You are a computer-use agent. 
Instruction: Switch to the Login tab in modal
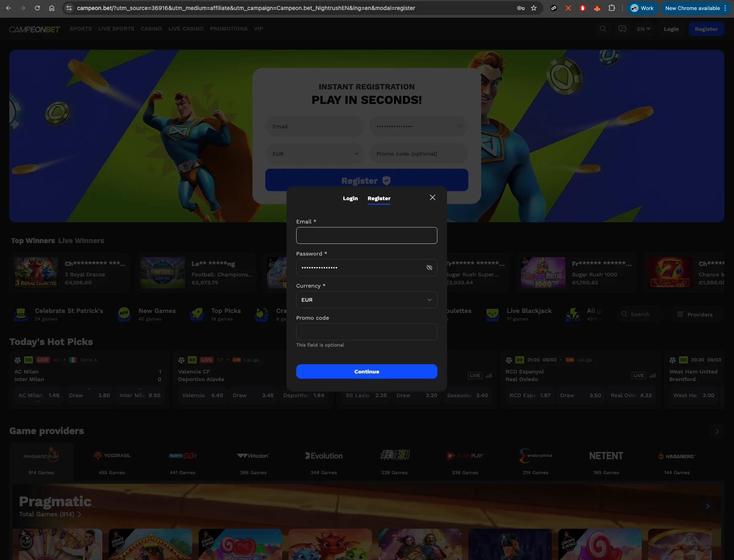point(350,198)
